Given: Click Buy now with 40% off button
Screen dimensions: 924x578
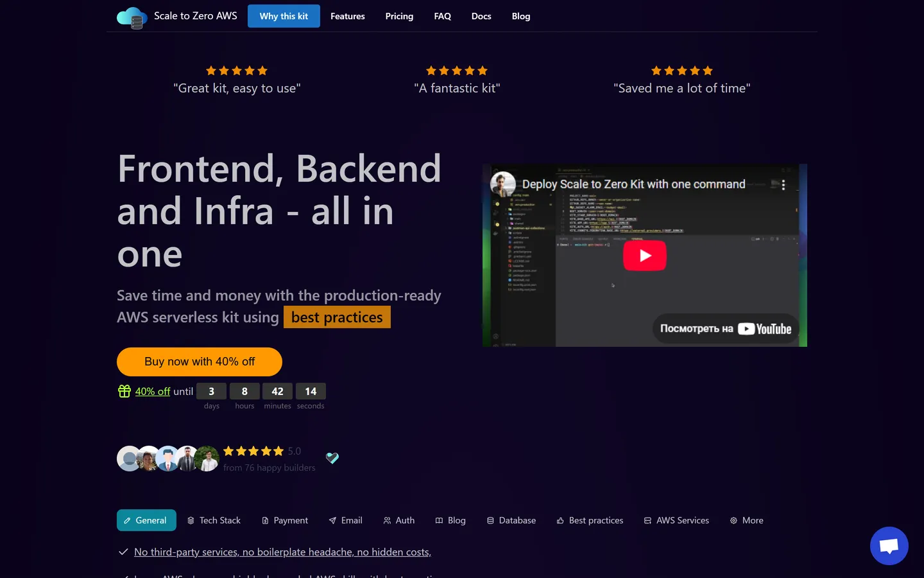Looking at the screenshot, I should [200, 362].
